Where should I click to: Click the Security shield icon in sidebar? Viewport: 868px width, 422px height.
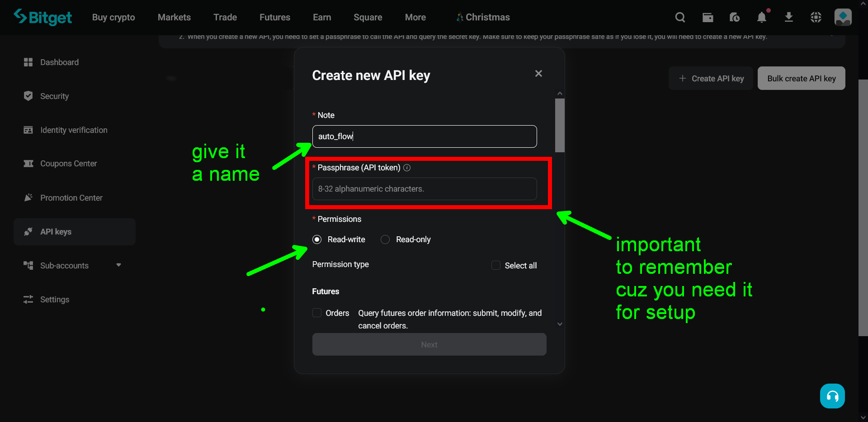click(x=28, y=96)
